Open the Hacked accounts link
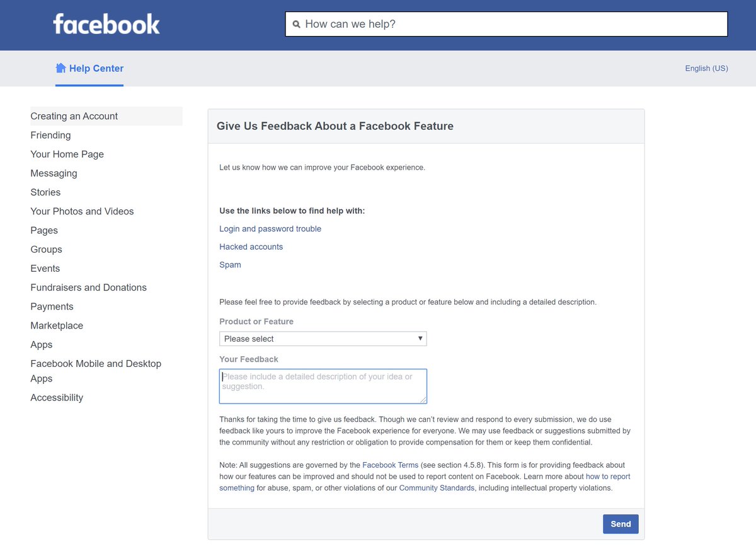Viewport: 756px width, 558px height. (x=251, y=247)
